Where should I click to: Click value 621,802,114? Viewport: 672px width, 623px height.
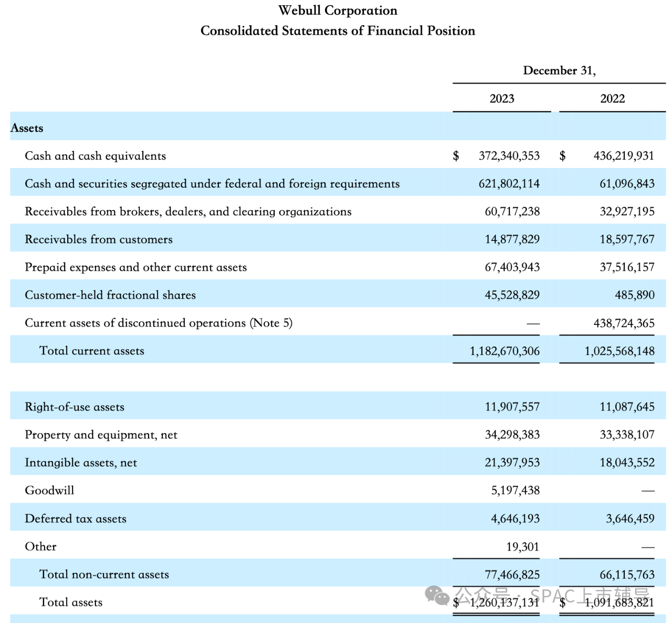point(509,184)
